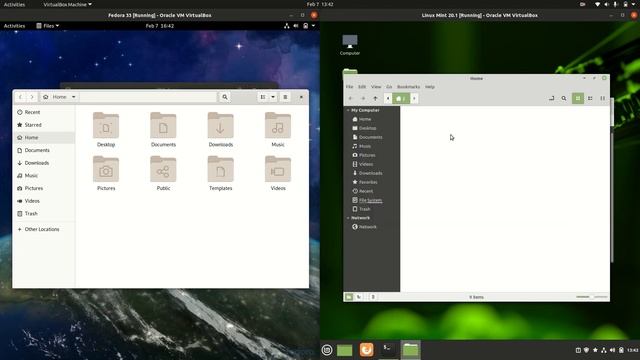Open Other Locations in Fedora Files

click(x=44, y=229)
